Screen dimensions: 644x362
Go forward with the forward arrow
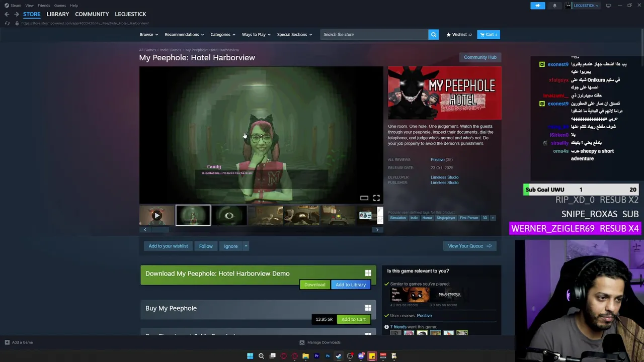coord(16,14)
